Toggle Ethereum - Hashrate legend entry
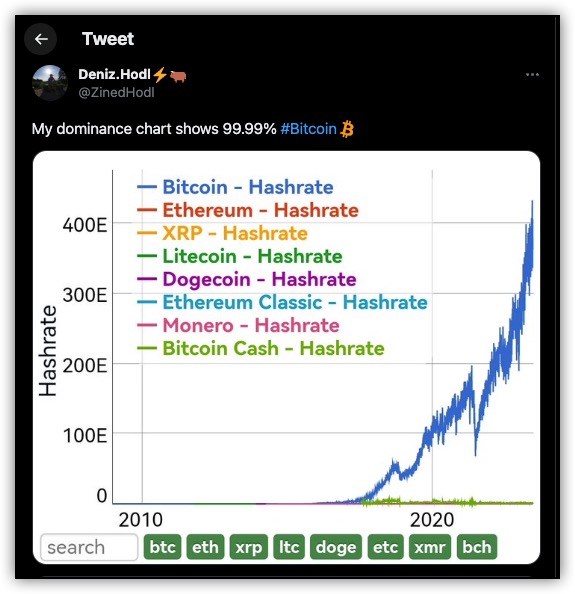Viewport: 575px width, 594px height. click(248, 210)
